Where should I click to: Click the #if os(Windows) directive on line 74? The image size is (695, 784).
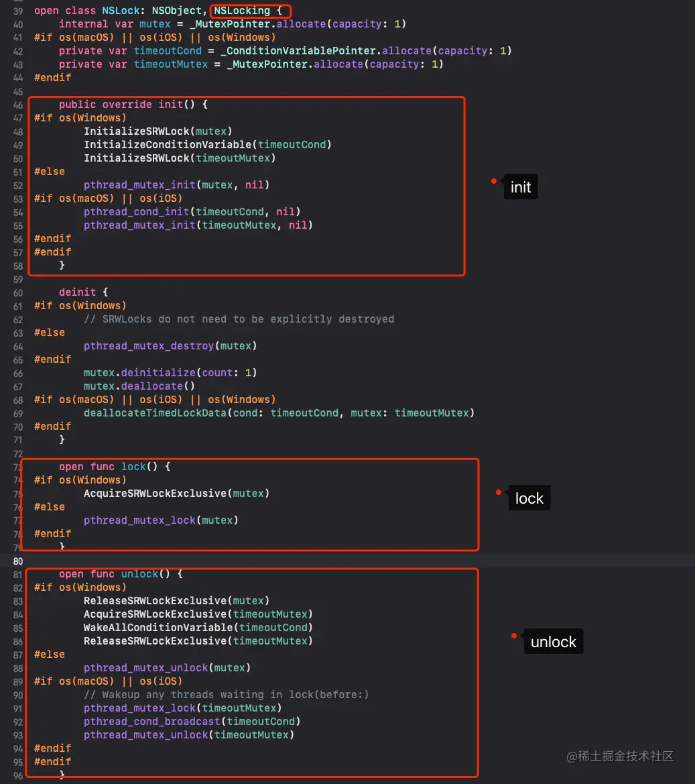pos(80,480)
